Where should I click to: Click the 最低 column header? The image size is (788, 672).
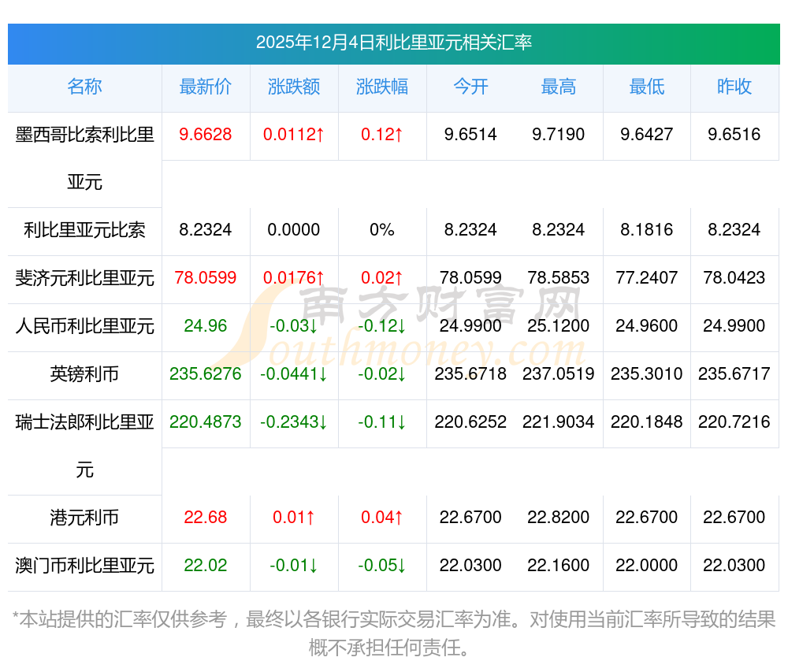(647, 87)
